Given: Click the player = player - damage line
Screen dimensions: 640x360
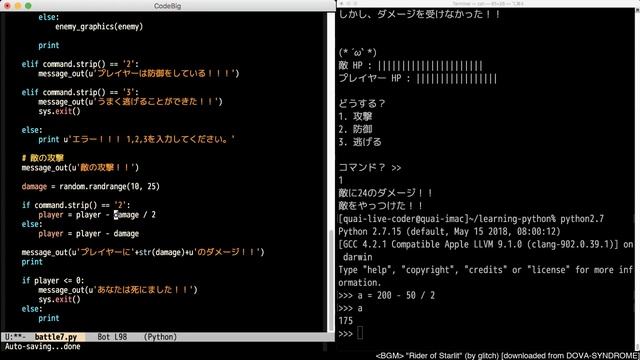Looking at the screenshot, I should tap(89, 233).
